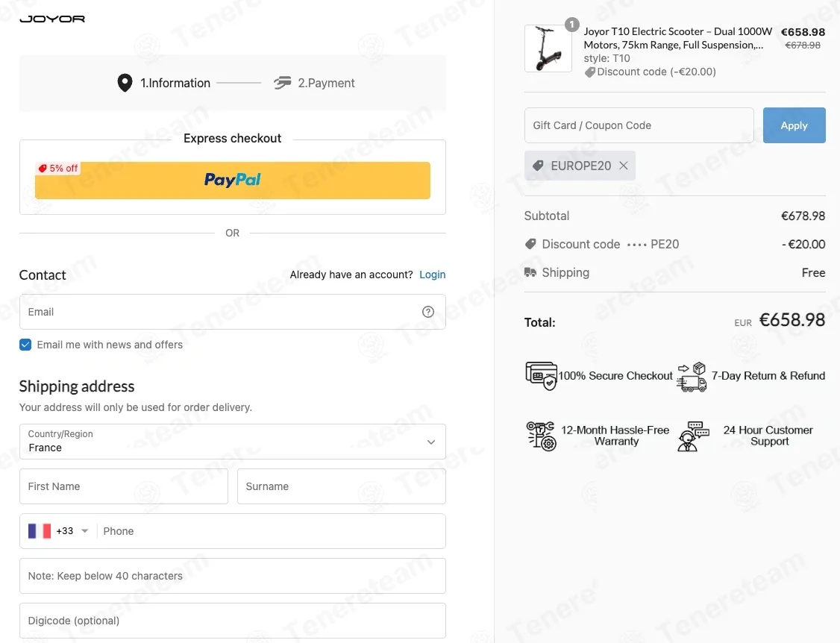This screenshot has width=840, height=643.
Task: Click the Gift Card / Coupon Code field
Action: click(x=639, y=125)
